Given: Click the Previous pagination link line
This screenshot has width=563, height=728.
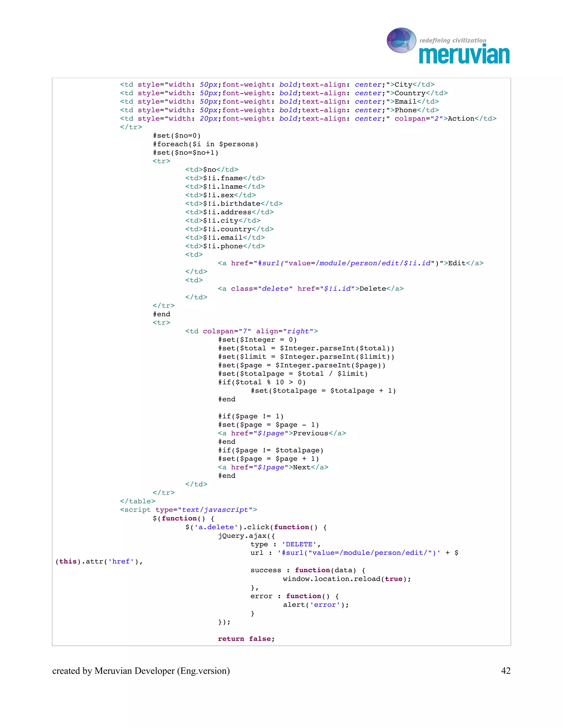Looking at the screenshot, I should 282,433.
